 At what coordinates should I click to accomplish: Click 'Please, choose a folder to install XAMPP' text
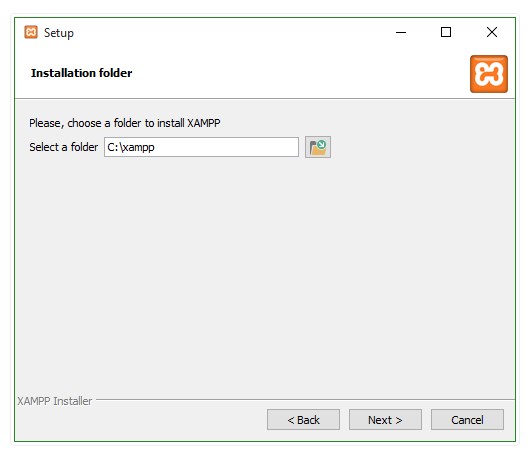(x=124, y=123)
